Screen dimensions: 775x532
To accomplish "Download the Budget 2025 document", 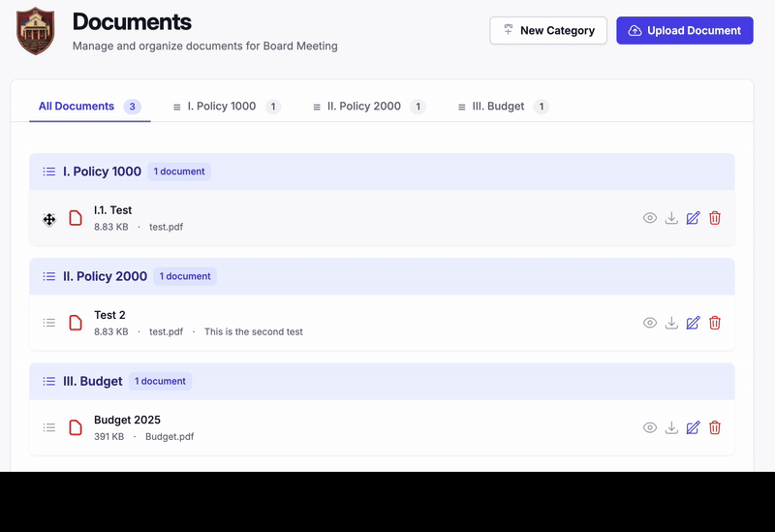I will (x=671, y=427).
